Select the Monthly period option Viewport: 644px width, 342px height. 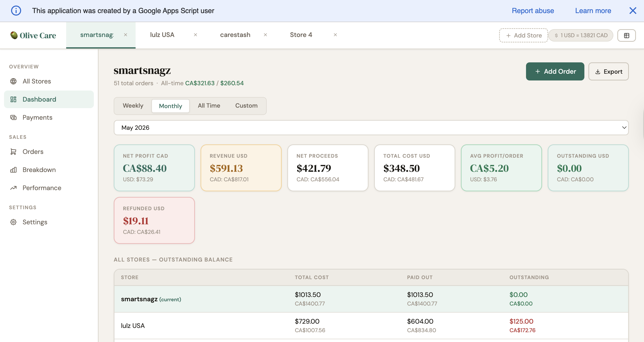tap(171, 106)
